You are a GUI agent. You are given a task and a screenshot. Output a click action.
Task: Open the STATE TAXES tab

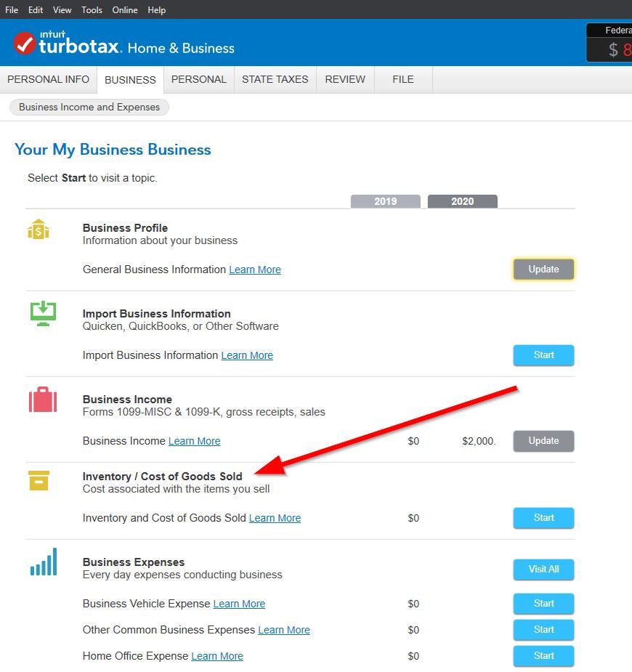click(275, 79)
